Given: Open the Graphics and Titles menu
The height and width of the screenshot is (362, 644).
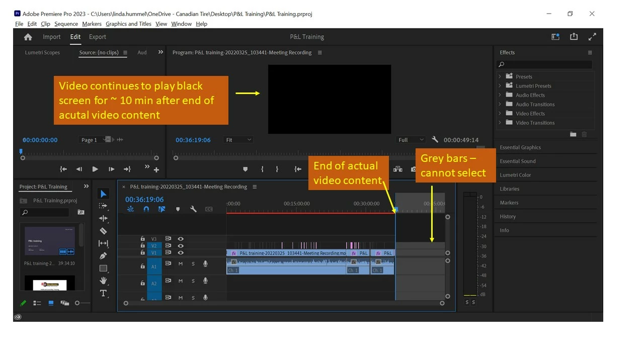Looking at the screenshot, I should (x=128, y=24).
